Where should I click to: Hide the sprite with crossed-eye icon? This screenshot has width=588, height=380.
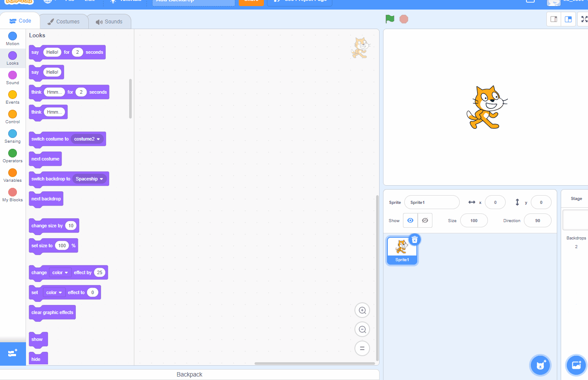click(425, 220)
